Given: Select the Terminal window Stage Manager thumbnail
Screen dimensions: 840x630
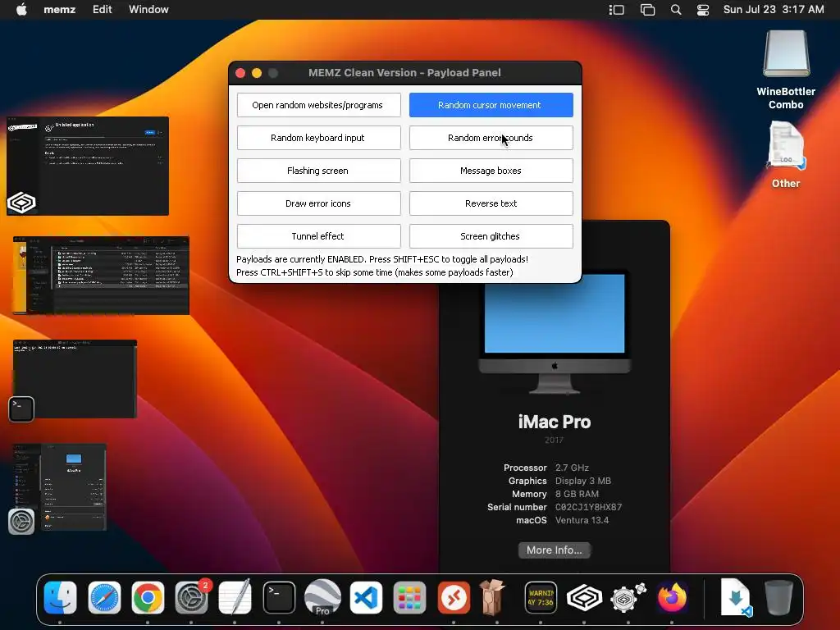Looking at the screenshot, I should 75,379.
